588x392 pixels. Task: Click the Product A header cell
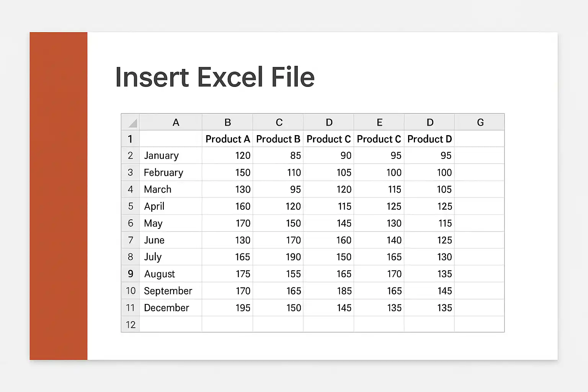click(227, 139)
